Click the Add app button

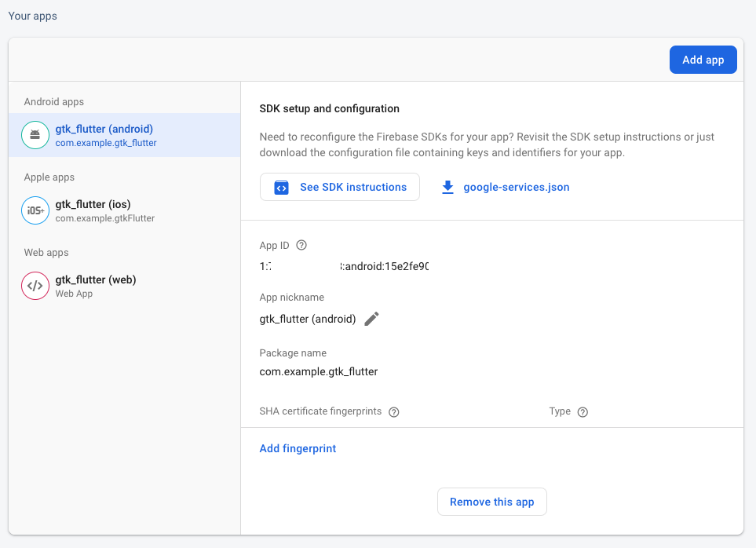(x=703, y=59)
